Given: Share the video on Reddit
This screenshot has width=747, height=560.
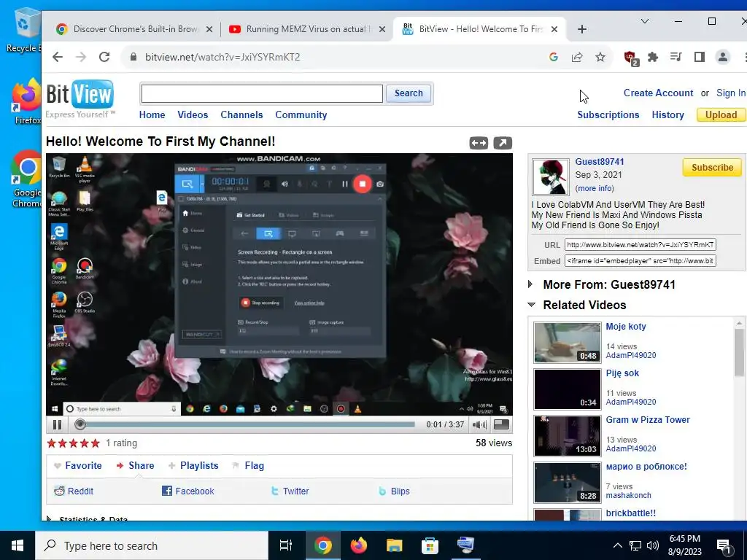Looking at the screenshot, I should [74, 491].
